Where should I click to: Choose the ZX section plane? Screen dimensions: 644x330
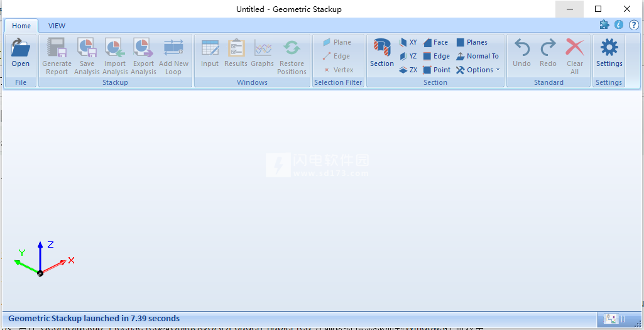pos(408,70)
